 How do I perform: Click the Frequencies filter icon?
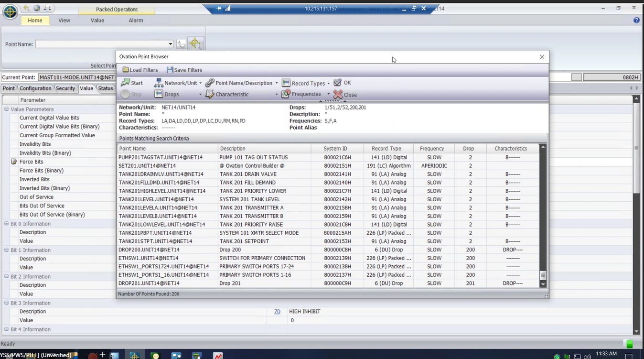[x=286, y=94]
